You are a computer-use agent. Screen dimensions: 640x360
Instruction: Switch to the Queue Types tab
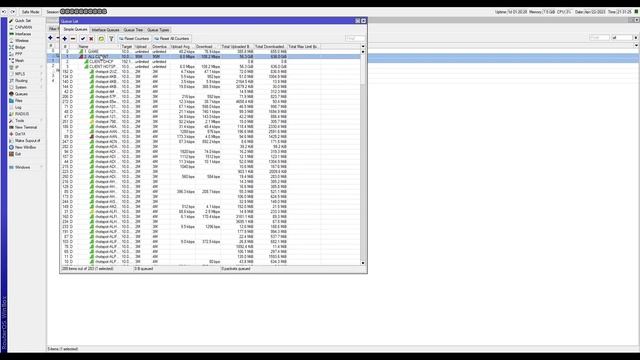(x=158, y=30)
